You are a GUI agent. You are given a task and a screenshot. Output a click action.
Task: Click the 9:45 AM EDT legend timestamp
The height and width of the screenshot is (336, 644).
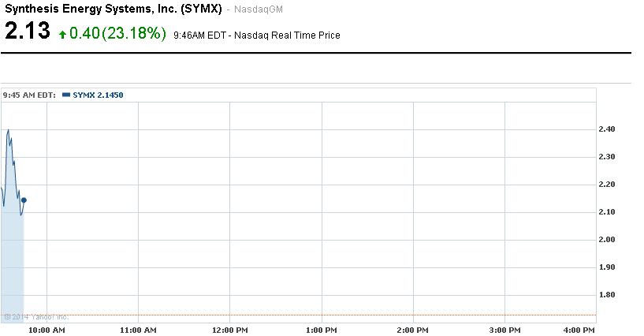(x=28, y=95)
